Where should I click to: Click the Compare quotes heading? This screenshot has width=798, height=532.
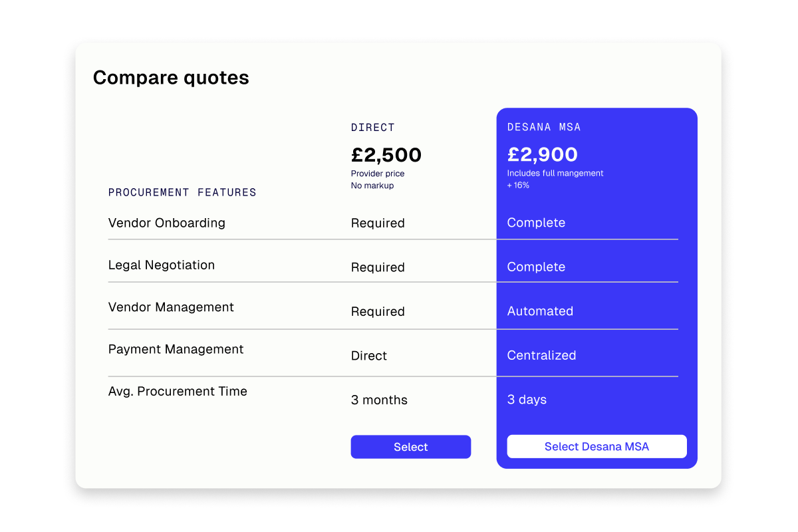pos(171,77)
